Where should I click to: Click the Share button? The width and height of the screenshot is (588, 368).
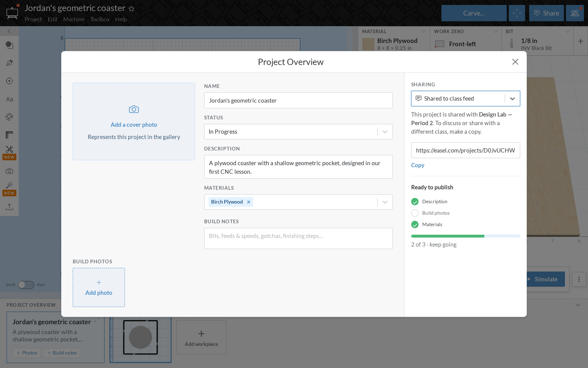(546, 13)
